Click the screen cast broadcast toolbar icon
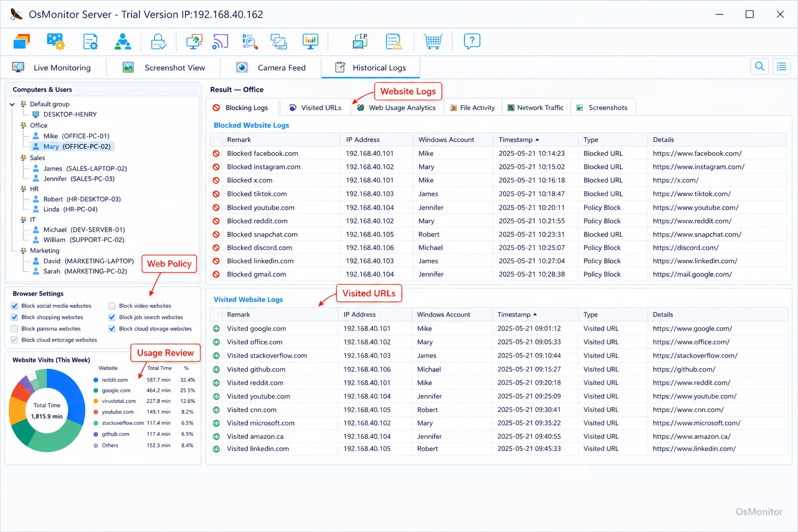 pos(220,42)
